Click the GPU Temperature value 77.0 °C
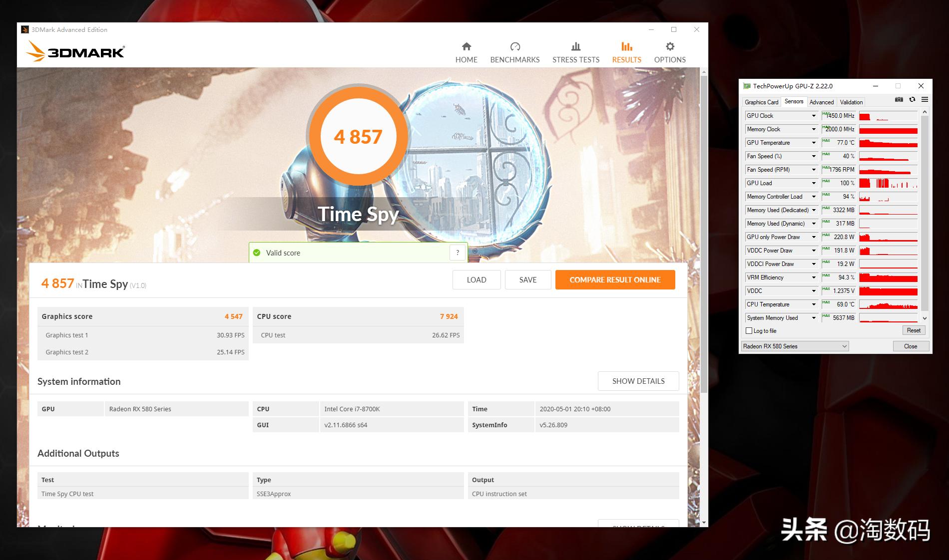Image resolution: width=949 pixels, height=560 pixels. point(839,143)
